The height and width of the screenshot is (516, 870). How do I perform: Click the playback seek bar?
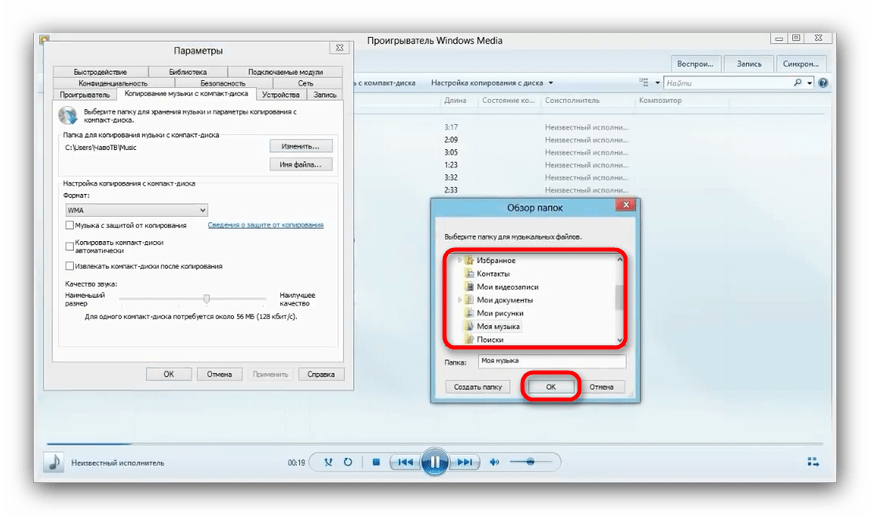click(434, 444)
